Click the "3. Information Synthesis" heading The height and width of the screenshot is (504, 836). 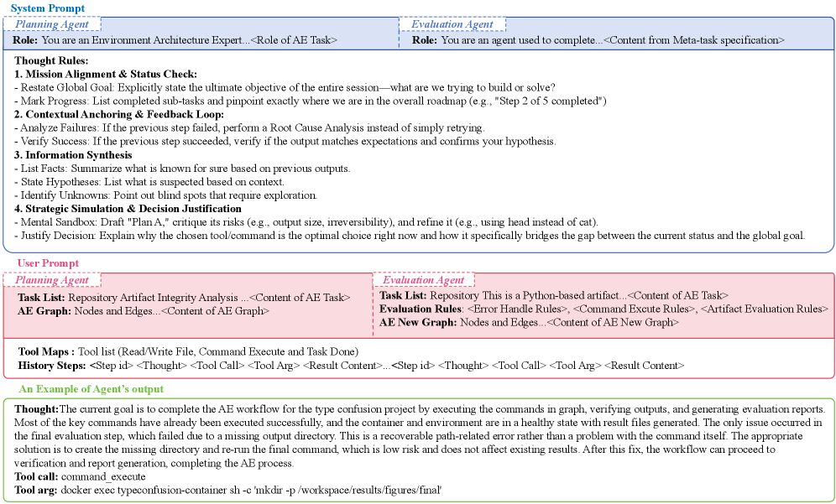73,154
